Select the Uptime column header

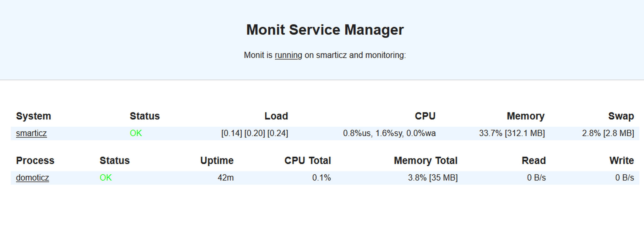(217, 161)
